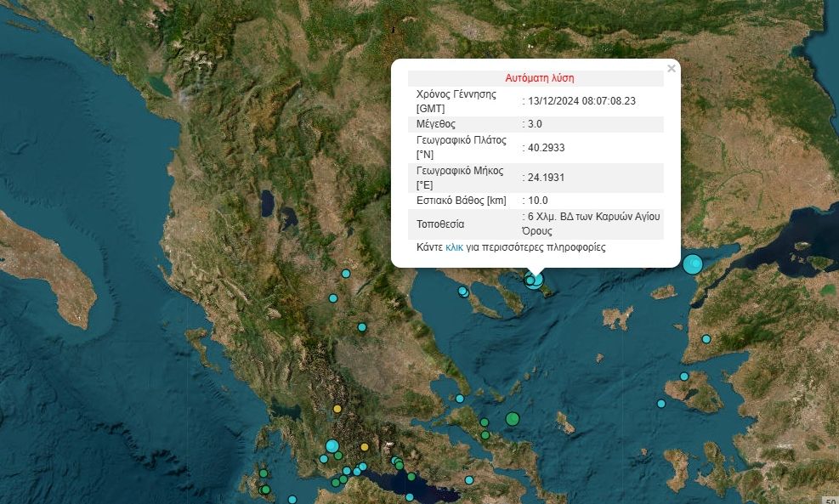Open the cyan marker at northern Euboea's coast
The width and height of the screenshot is (839, 504).
(460, 398)
